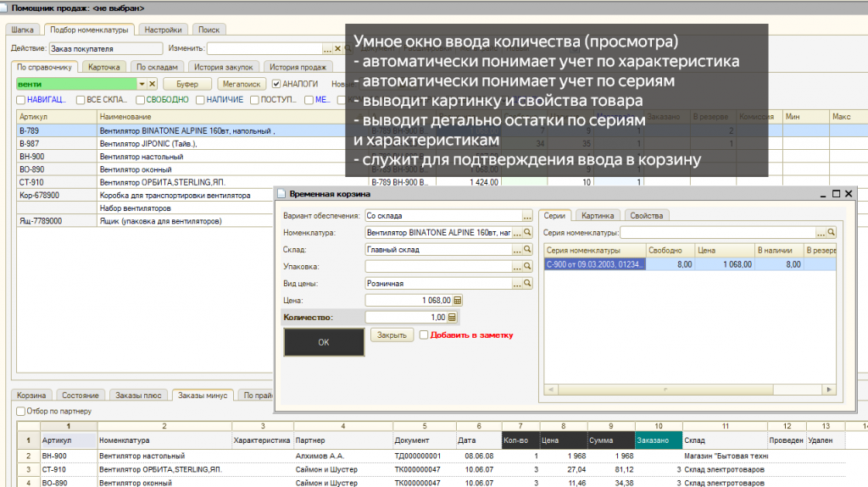The image size is (868, 487).
Task: Open selection for Вариант обеспечения field
Action: 527,216
